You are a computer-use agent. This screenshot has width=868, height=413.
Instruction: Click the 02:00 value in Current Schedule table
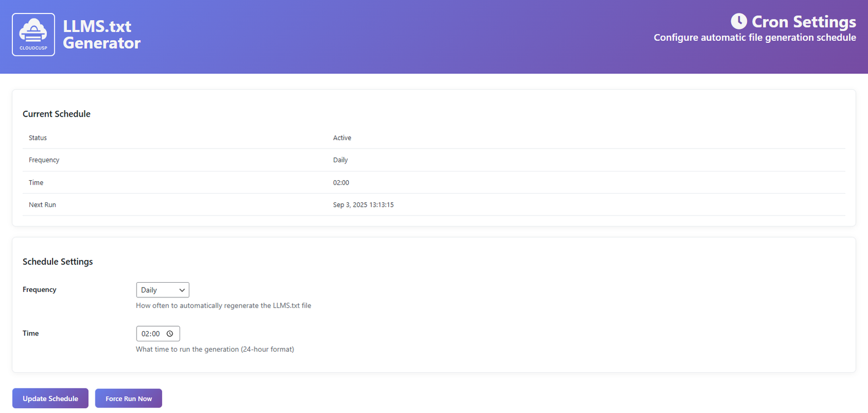(x=341, y=183)
